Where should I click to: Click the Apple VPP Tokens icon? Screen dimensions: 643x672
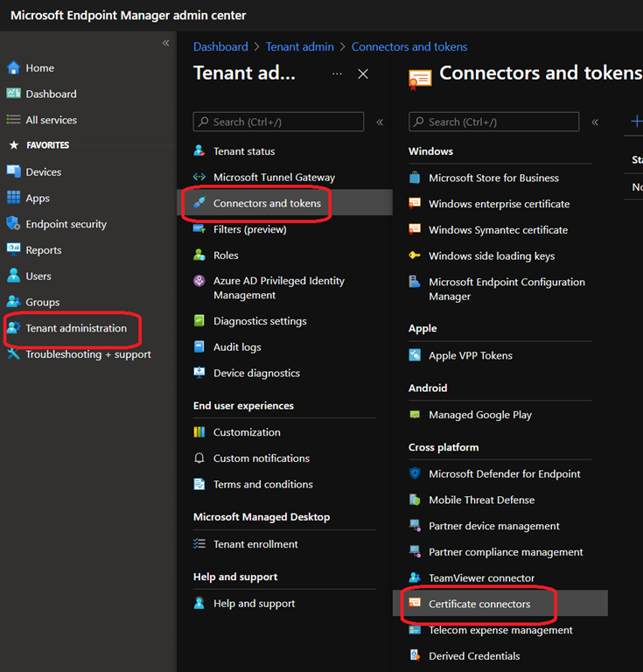click(x=415, y=355)
